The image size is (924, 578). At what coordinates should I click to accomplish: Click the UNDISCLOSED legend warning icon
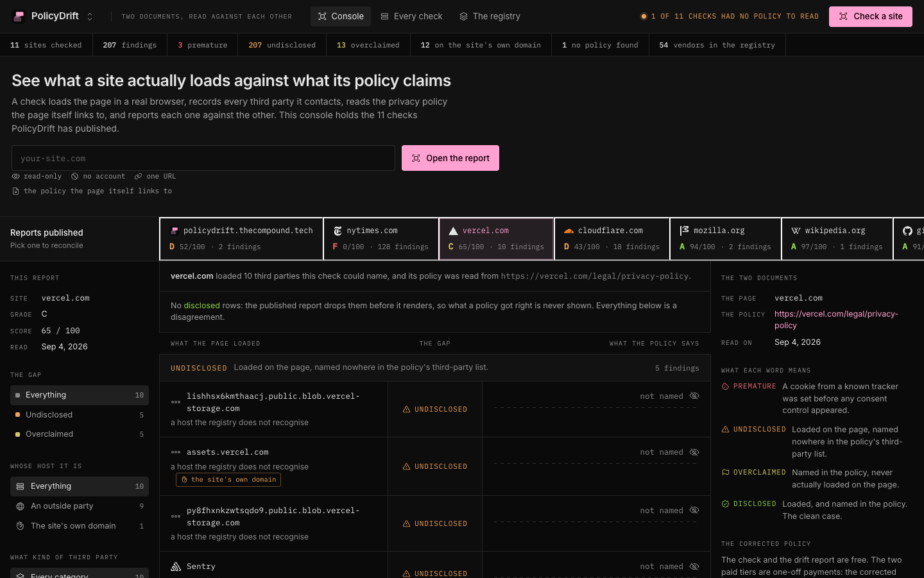coord(725,430)
